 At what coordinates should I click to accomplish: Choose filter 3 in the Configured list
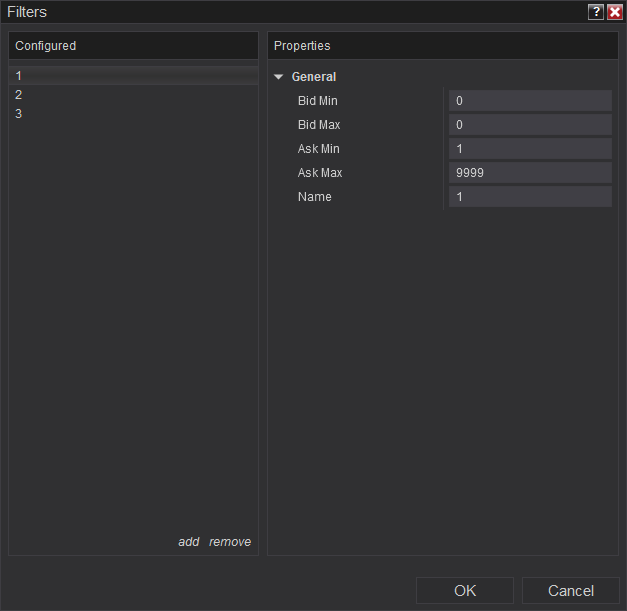tap(19, 114)
